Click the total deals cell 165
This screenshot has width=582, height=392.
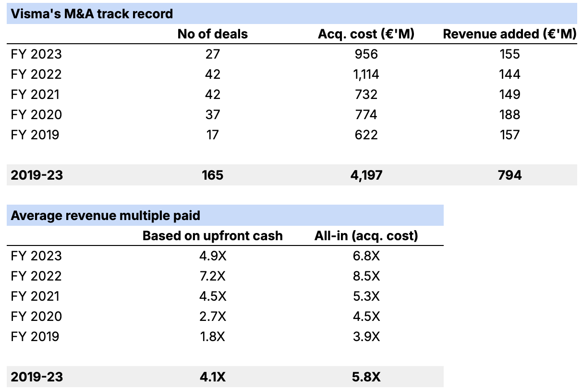pos(213,175)
